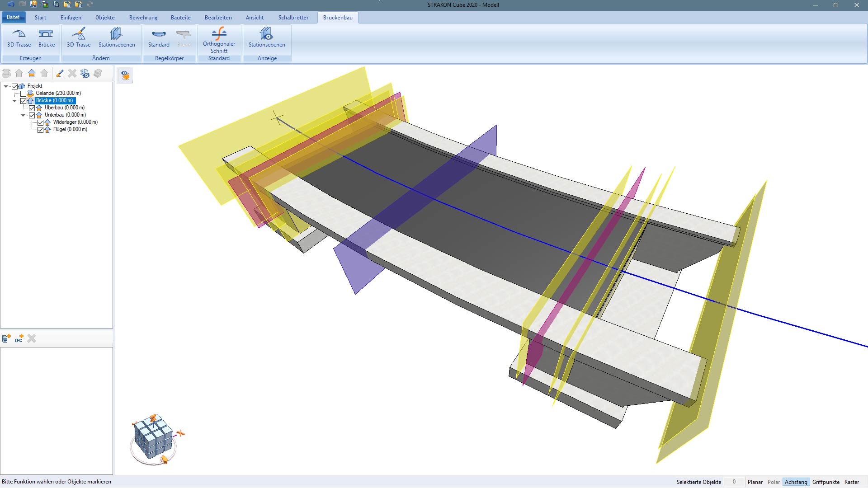Viewport: 868px width, 488px height.
Task: Open the Datei menu
Action: (13, 17)
